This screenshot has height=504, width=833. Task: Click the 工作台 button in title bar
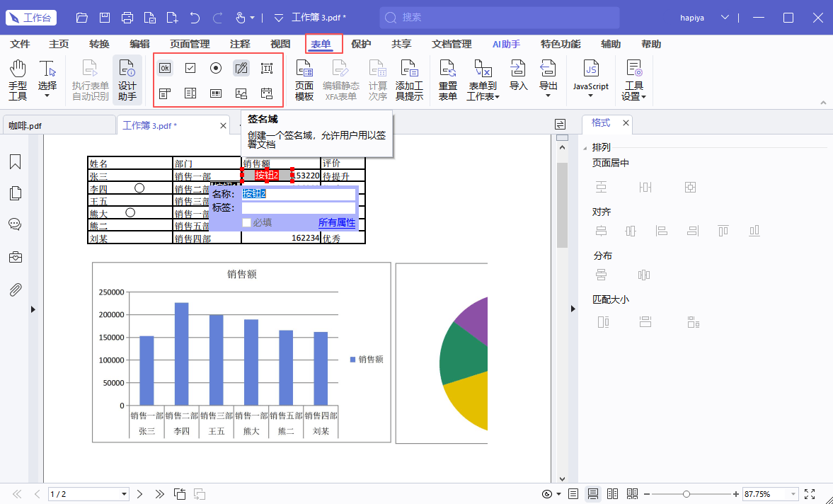31,18
